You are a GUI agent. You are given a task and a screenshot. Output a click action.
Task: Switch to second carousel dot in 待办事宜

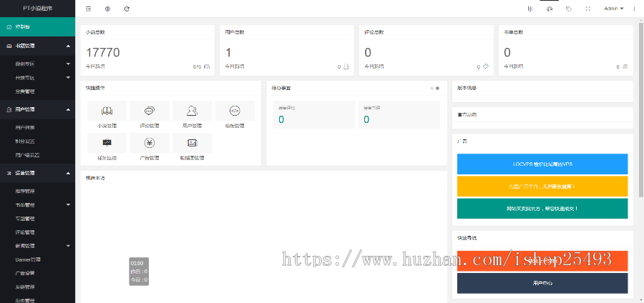coord(437,88)
